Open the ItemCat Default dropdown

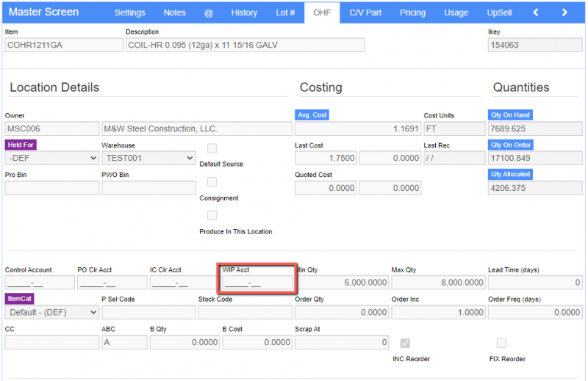pyautogui.click(x=51, y=312)
